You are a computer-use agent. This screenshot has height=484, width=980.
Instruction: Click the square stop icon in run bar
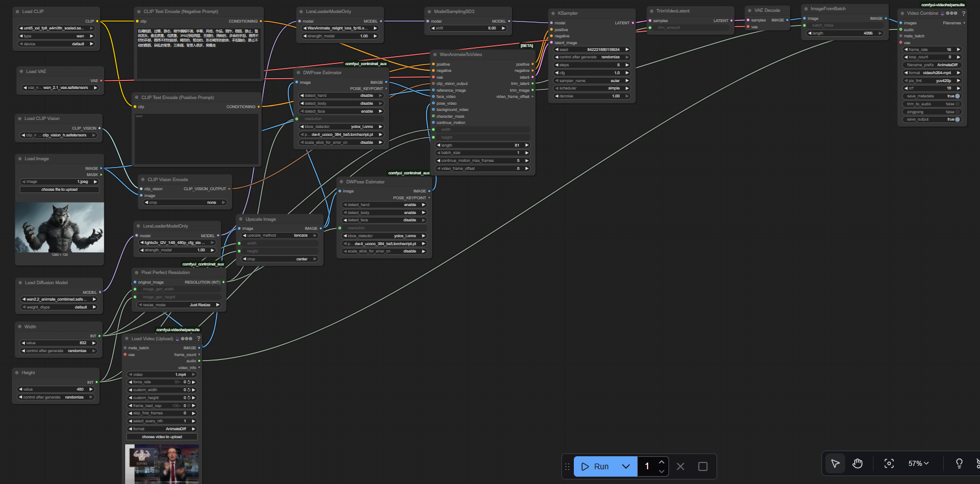coord(702,466)
